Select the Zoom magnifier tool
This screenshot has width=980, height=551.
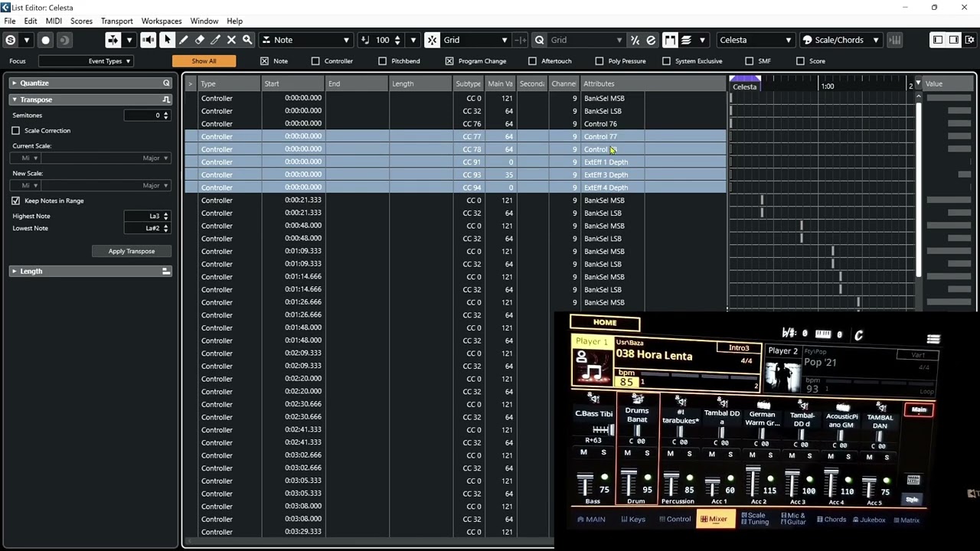(247, 40)
